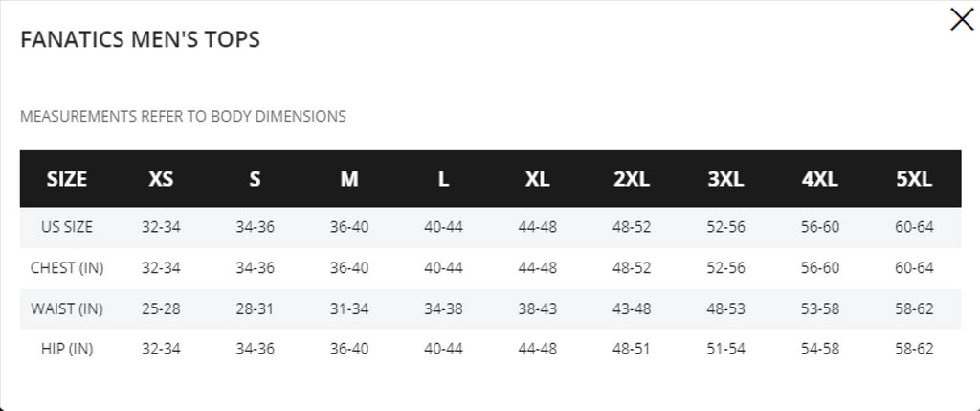980x411 pixels.
Task: Click the SIZE header cell
Action: 67,179
